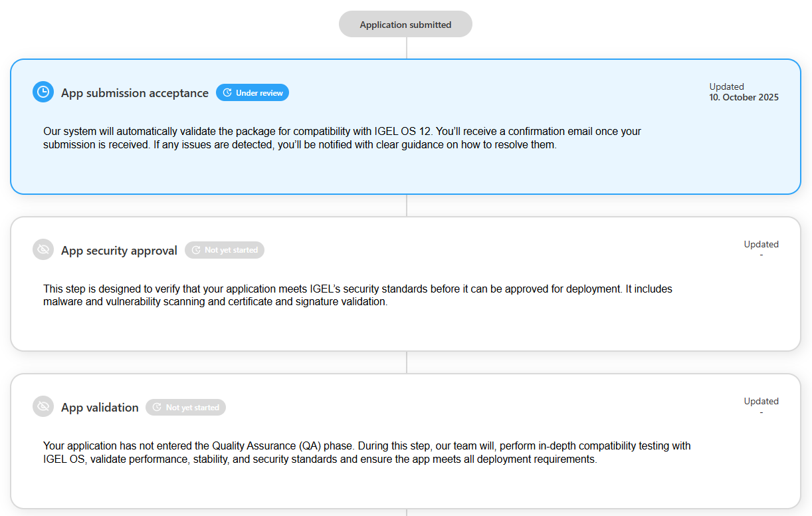Click the status icon in App validation's badge

click(x=157, y=408)
